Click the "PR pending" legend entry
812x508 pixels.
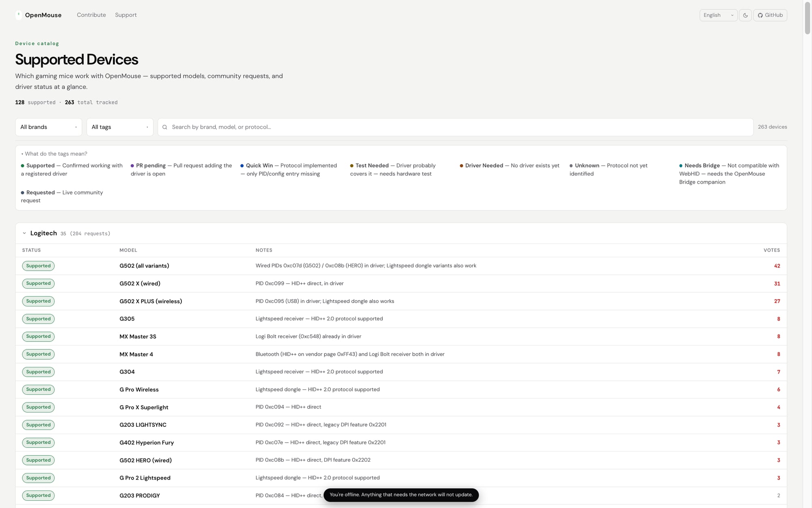(x=181, y=170)
